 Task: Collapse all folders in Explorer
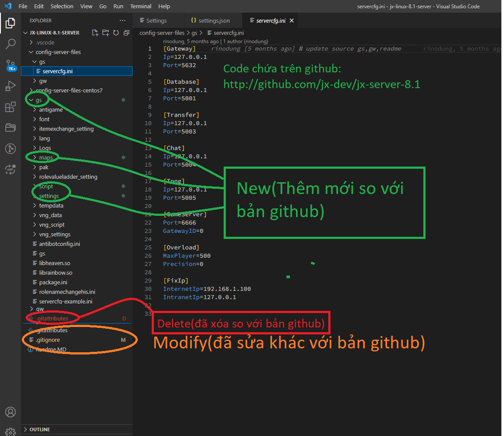[x=126, y=33]
